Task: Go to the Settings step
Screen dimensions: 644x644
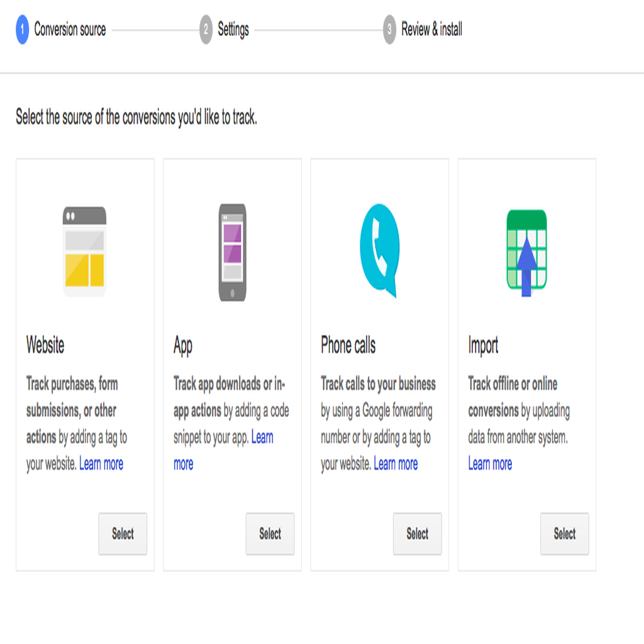Action: pyautogui.click(x=233, y=30)
